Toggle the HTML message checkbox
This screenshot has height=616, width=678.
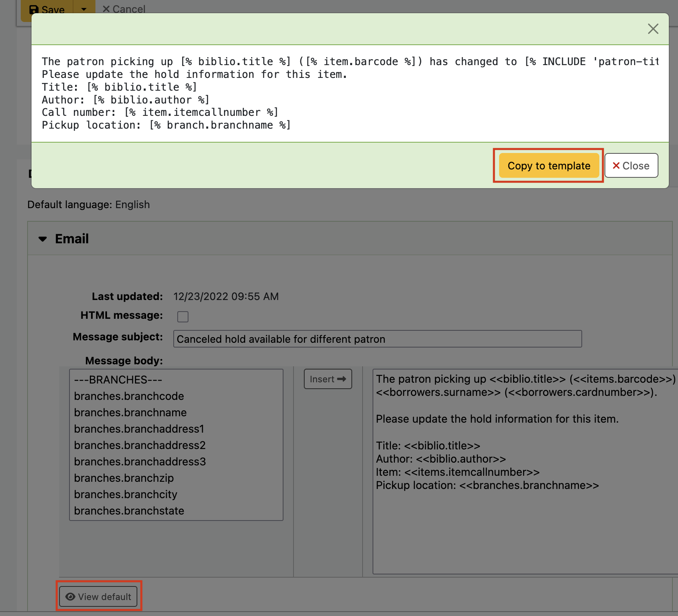(x=183, y=316)
